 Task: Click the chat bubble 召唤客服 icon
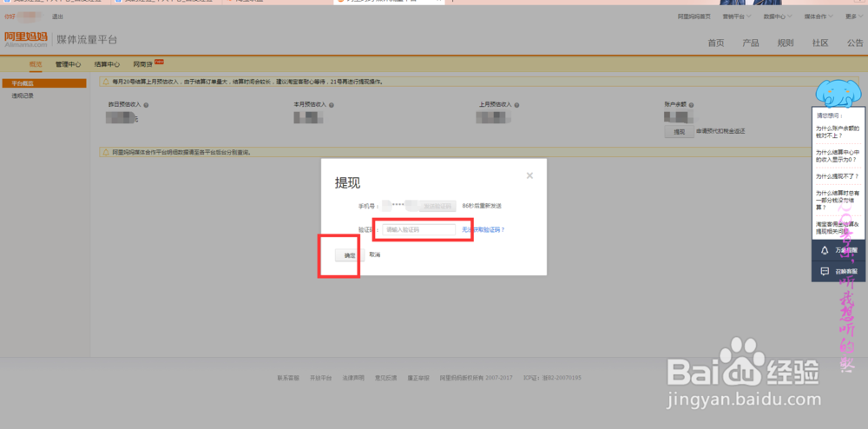click(825, 271)
